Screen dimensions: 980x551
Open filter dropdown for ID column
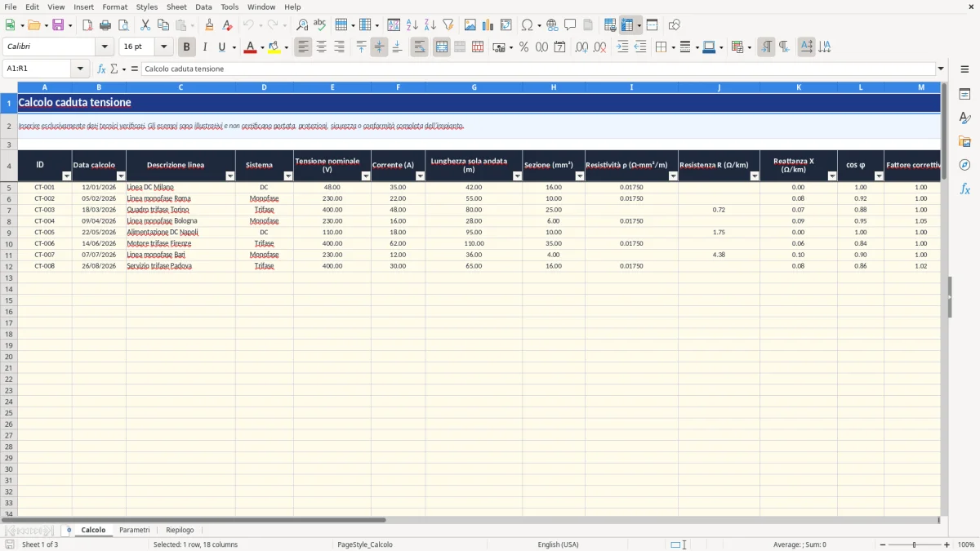tap(67, 176)
